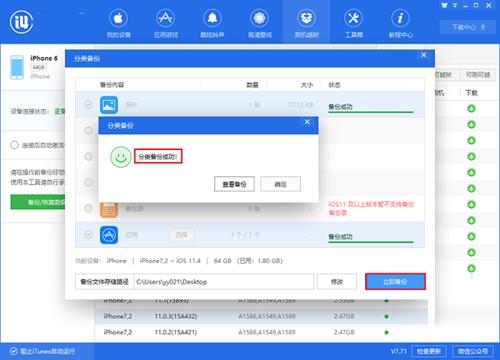500x360 pixels.
Task: Click the 检查更新 button in status bar
Action: pos(429,351)
